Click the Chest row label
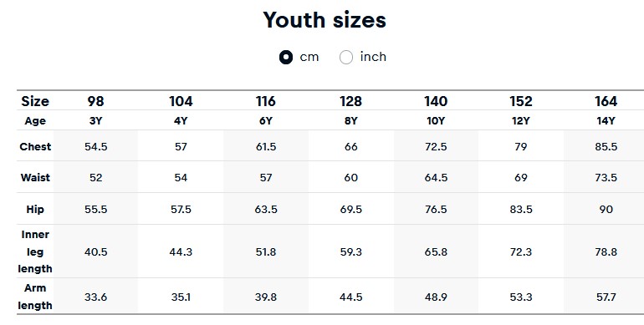Image resolution: width=644 pixels, height=325 pixels. point(35,146)
